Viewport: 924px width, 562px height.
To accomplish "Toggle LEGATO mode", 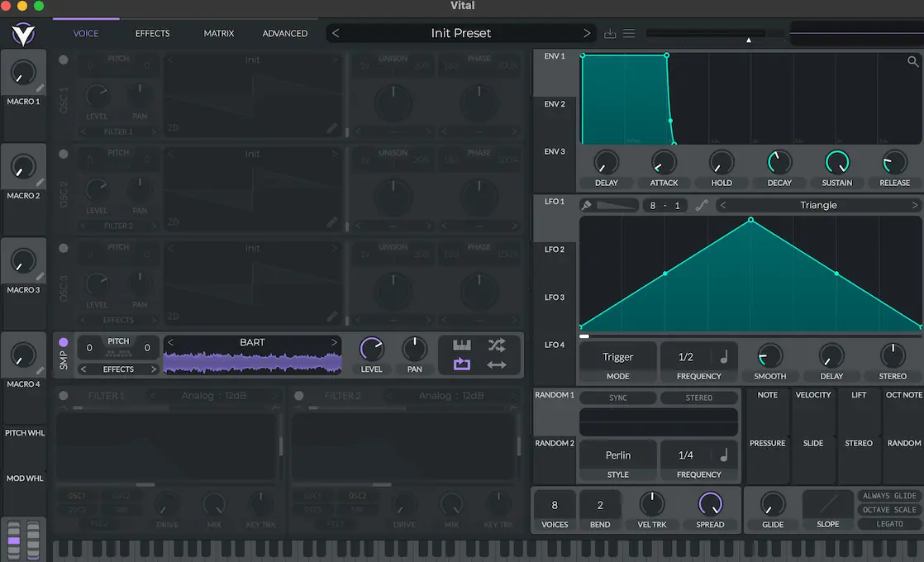I will (889, 524).
